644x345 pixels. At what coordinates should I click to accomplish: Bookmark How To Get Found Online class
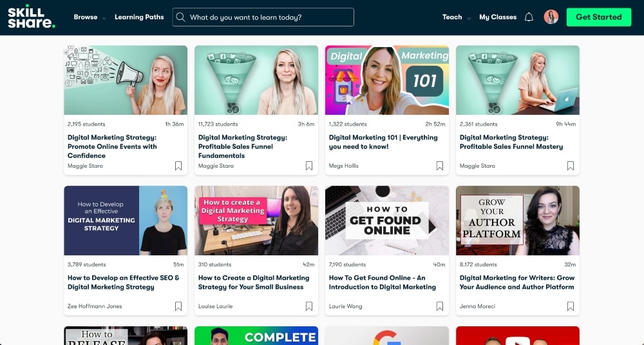(x=439, y=306)
